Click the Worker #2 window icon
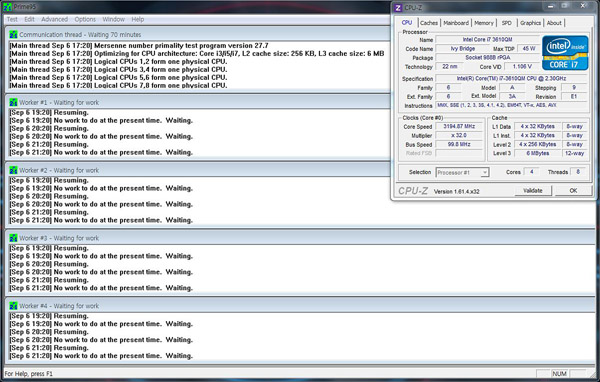 (13, 170)
